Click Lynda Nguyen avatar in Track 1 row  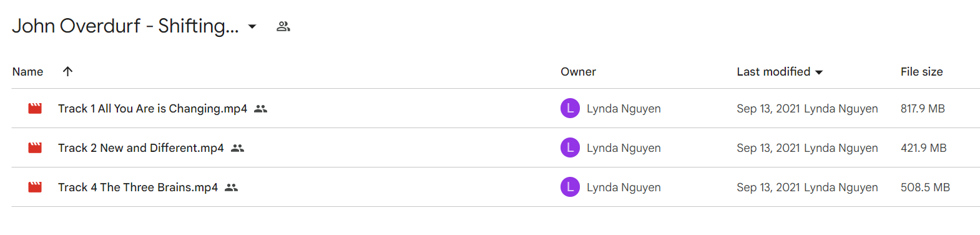(x=570, y=108)
